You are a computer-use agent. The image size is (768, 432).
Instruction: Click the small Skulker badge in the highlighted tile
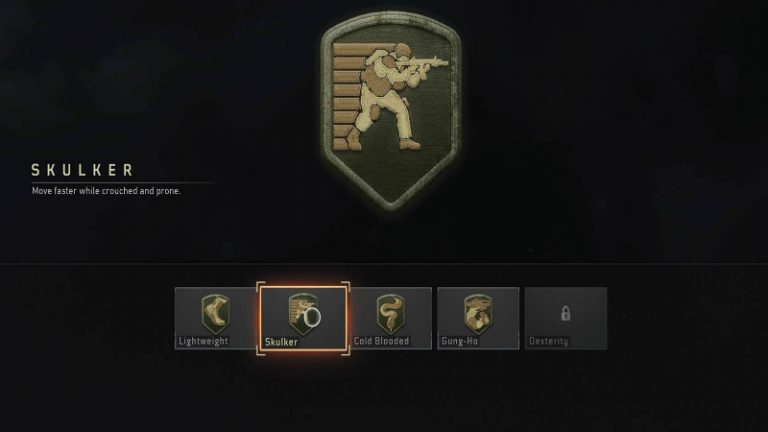(x=302, y=313)
